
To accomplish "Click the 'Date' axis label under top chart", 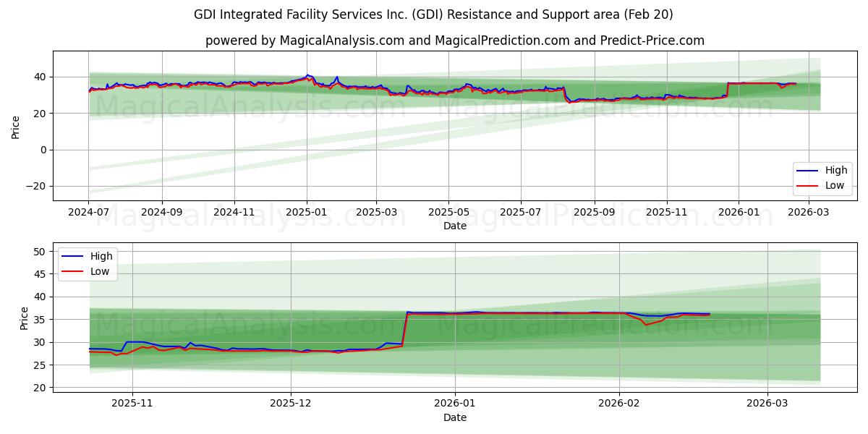I will [455, 226].
